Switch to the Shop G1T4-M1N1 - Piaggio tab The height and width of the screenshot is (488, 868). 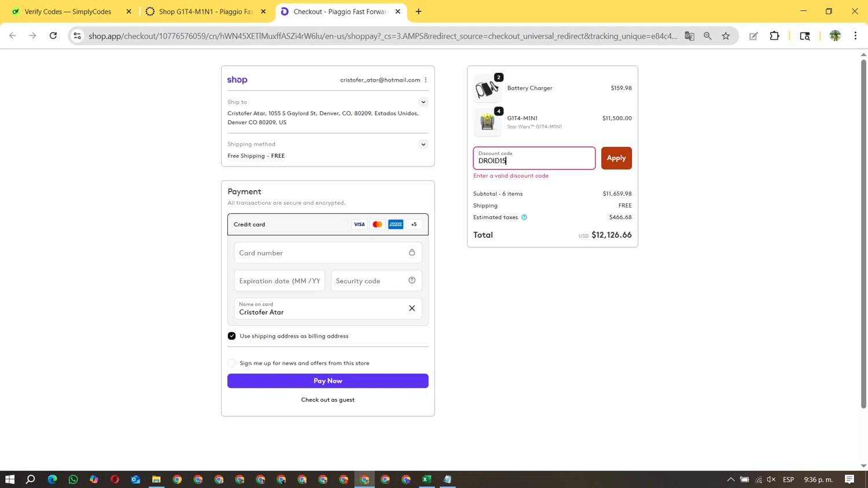(x=205, y=12)
